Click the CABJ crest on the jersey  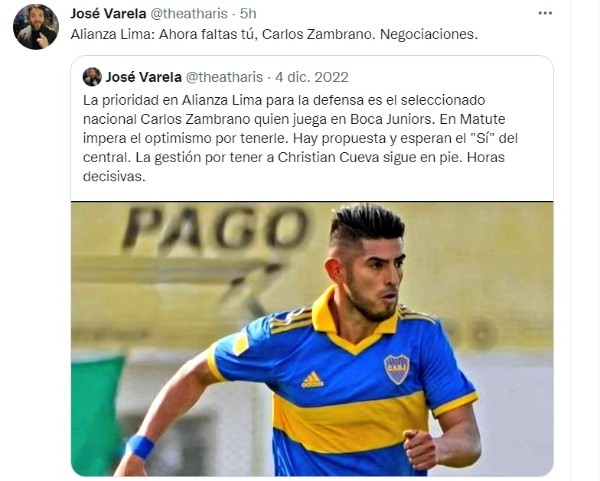click(x=397, y=369)
